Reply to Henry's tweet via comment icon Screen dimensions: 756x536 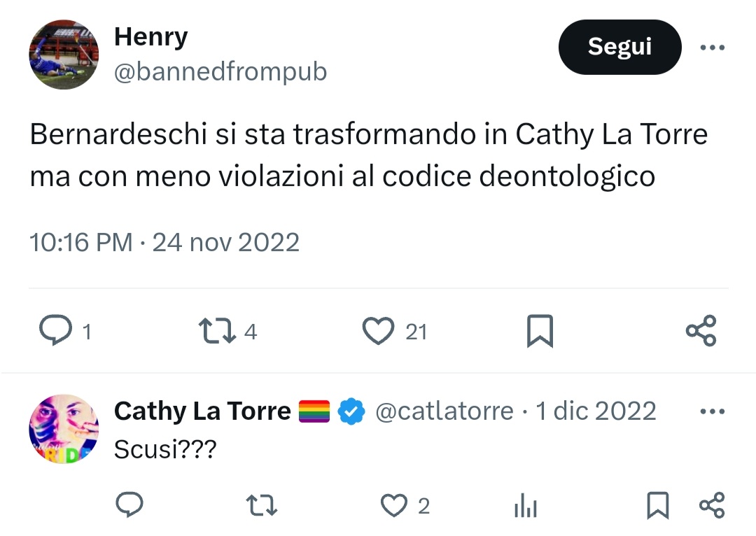[55, 330]
